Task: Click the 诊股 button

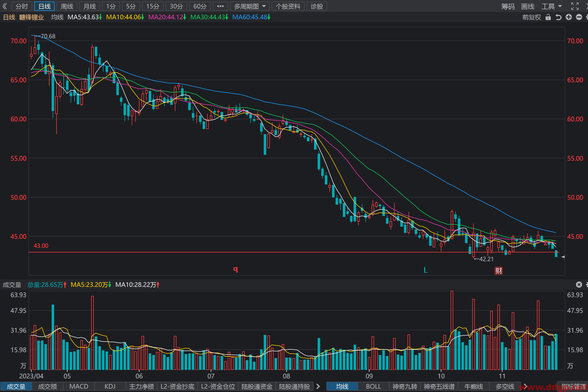Action: (317, 6)
